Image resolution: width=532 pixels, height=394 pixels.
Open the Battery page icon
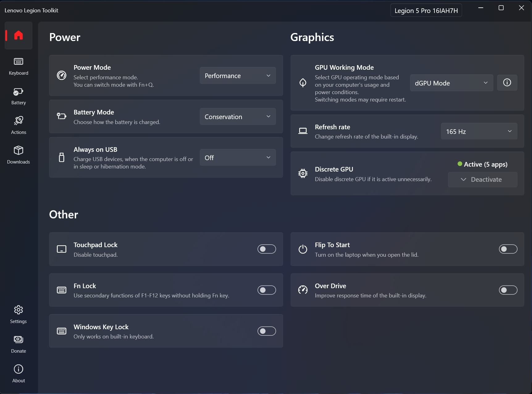(19, 92)
